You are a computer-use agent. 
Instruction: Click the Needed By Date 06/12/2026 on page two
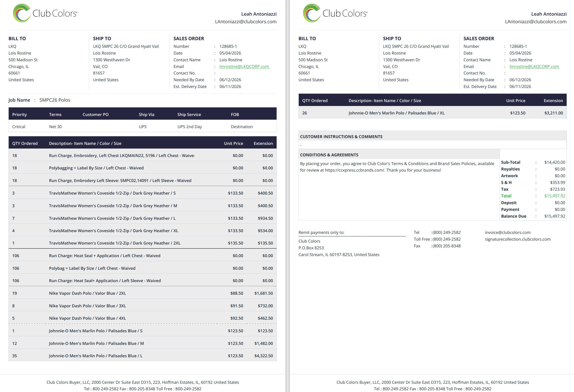click(520, 80)
